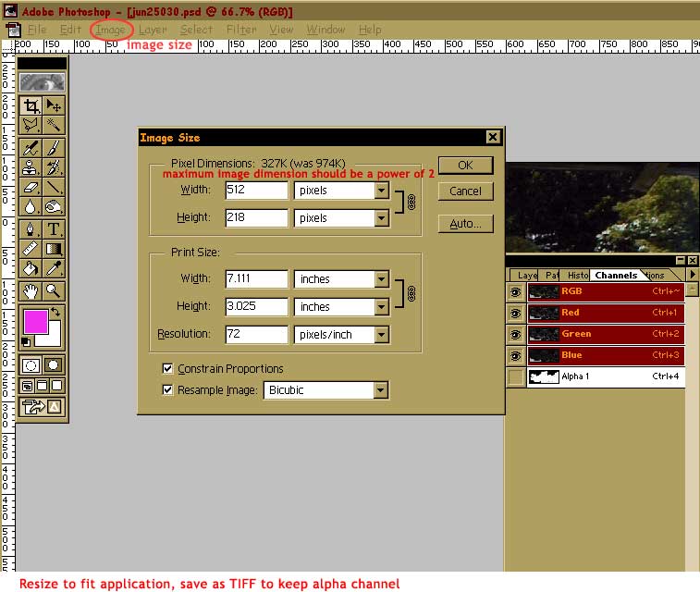Click the magenta foreground color swatch
The width and height of the screenshot is (700, 592).
(35, 323)
